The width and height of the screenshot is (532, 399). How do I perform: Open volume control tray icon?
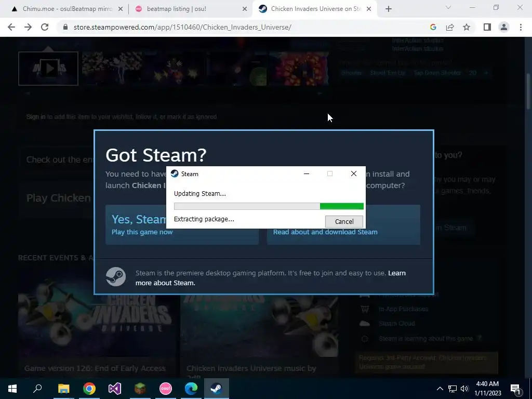(x=464, y=389)
